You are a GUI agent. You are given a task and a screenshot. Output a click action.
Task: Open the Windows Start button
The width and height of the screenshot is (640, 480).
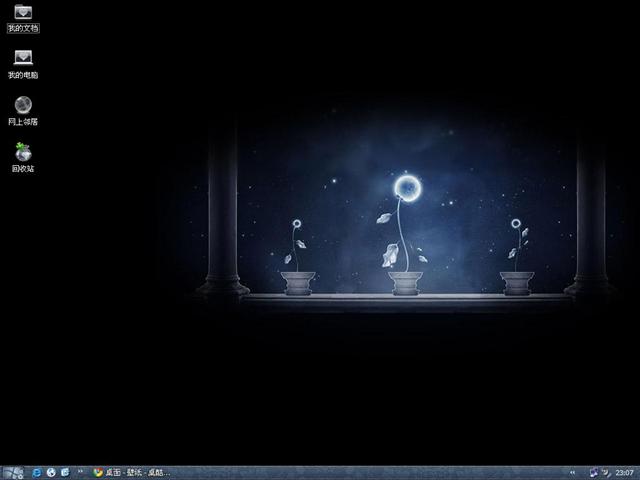13,473
